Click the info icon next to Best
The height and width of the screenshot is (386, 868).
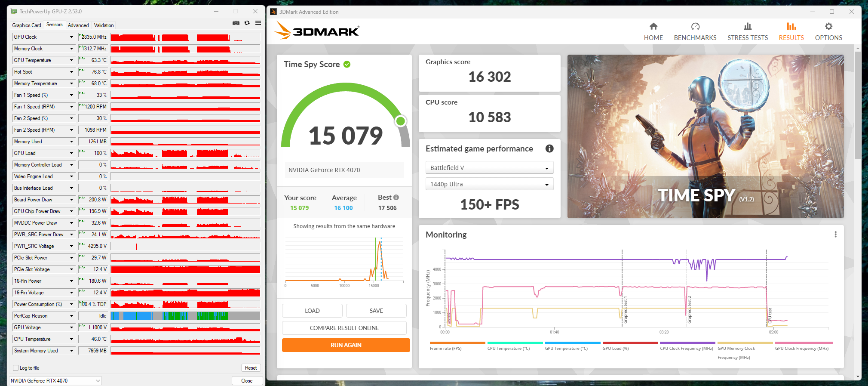(x=396, y=198)
